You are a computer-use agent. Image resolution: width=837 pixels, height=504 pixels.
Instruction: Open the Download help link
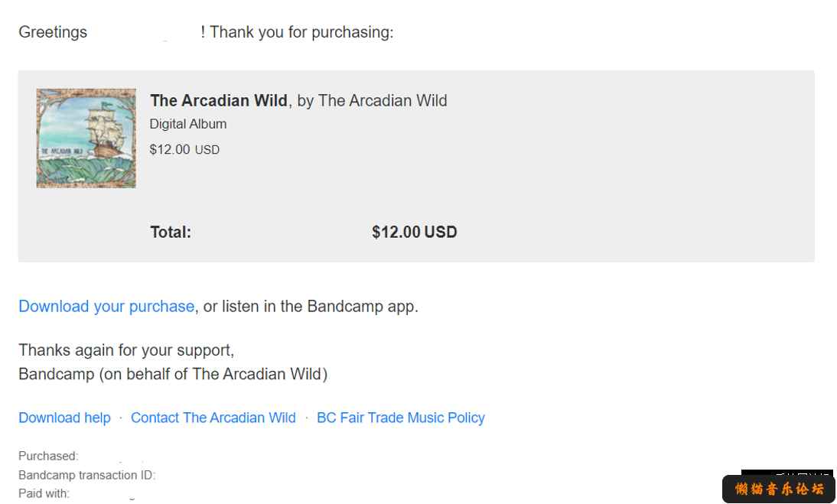coord(64,418)
